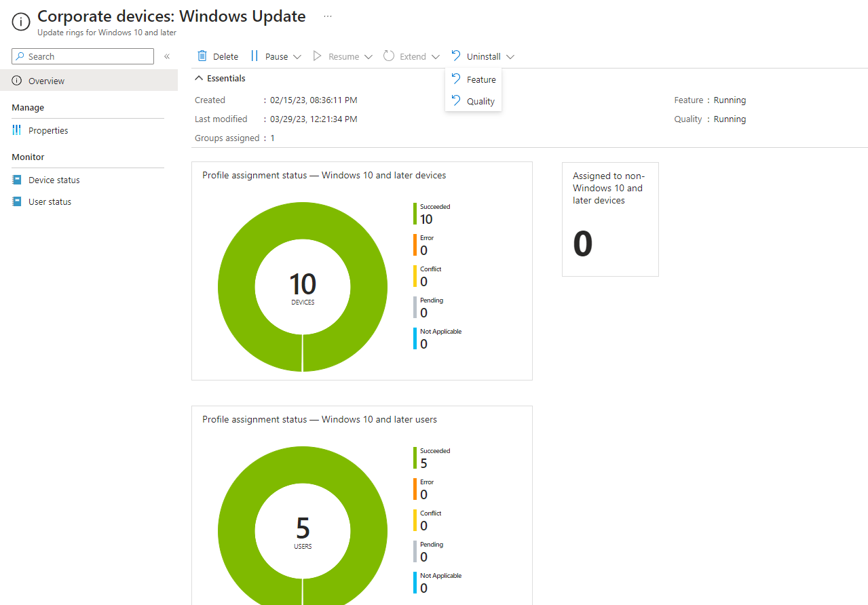The height and width of the screenshot is (605, 868).
Task: Focus the sidebar Search input field
Action: coord(83,56)
